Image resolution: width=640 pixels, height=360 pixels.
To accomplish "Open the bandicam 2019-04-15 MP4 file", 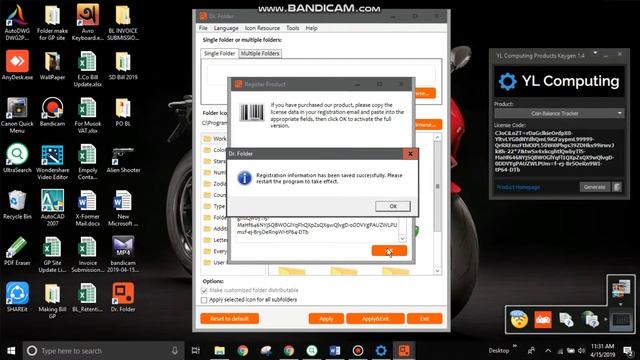I will click(123, 254).
